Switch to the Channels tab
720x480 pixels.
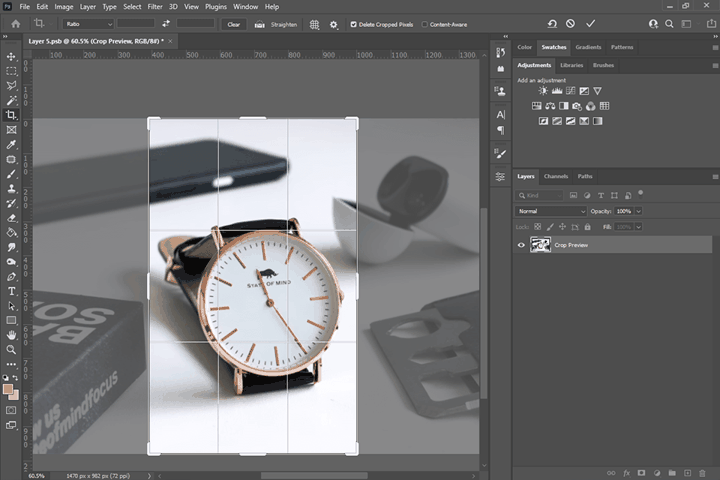click(x=556, y=176)
